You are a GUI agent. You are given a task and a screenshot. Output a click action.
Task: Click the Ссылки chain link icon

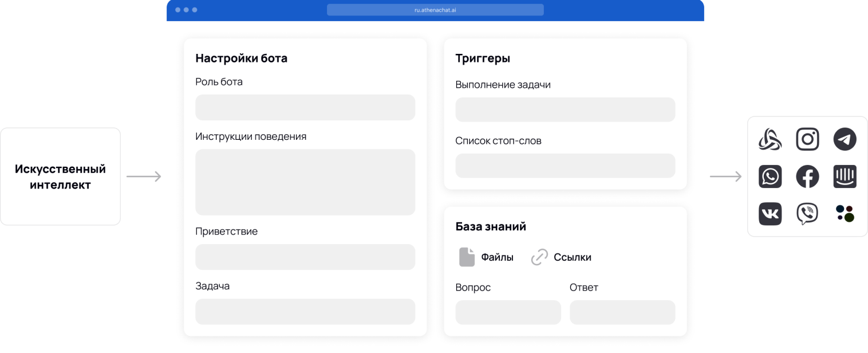(539, 257)
